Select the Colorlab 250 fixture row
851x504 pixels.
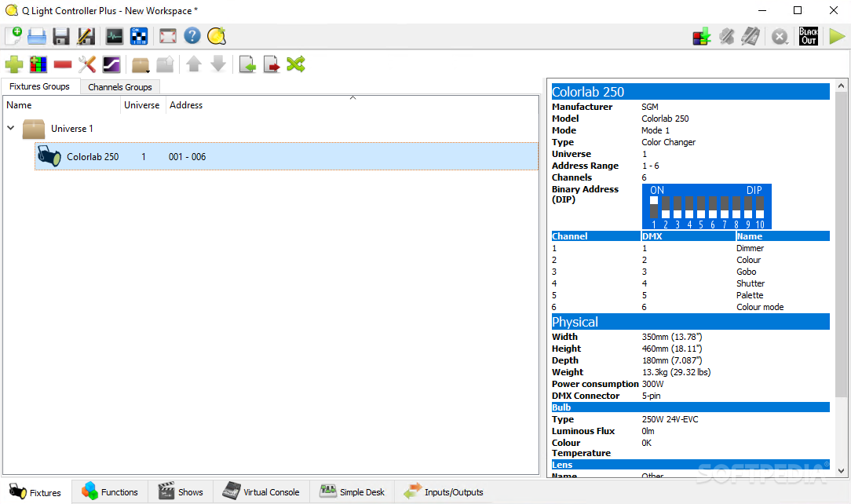coord(287,157)
